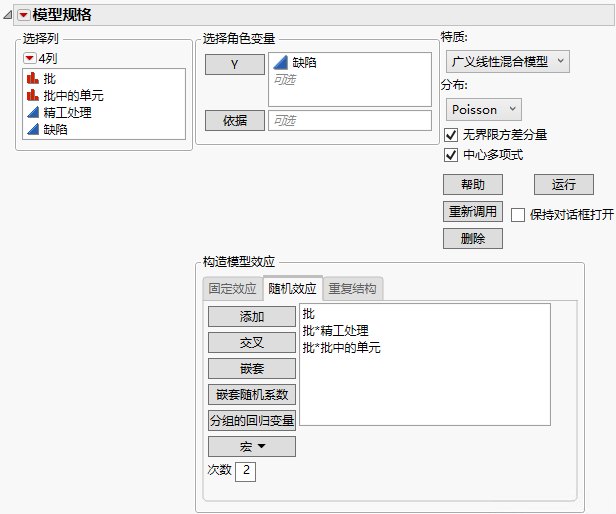Open the red triangle menu beside 4列

click(28, 58)
